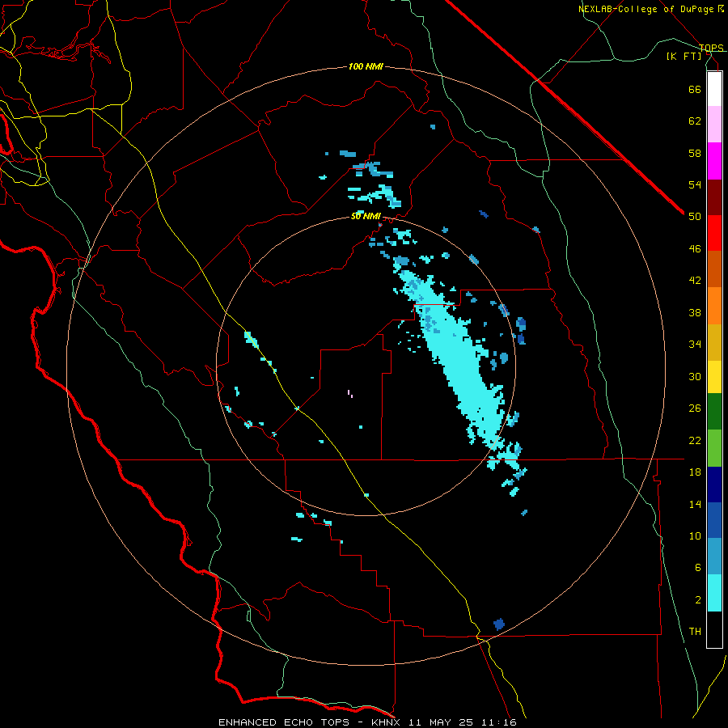This screenshot has height=728, width=728.
Task: Click the yellow legend swatch
Action: 714,376
